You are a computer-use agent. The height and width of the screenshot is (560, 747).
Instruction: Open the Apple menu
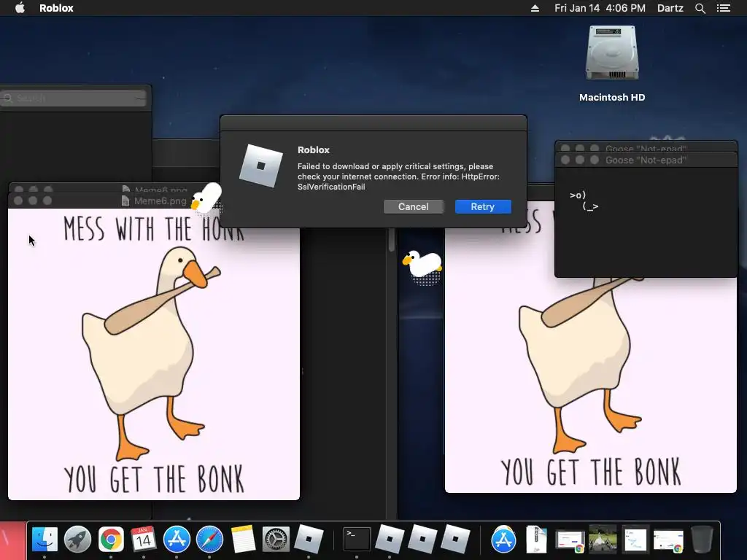[x=20, y=8]
